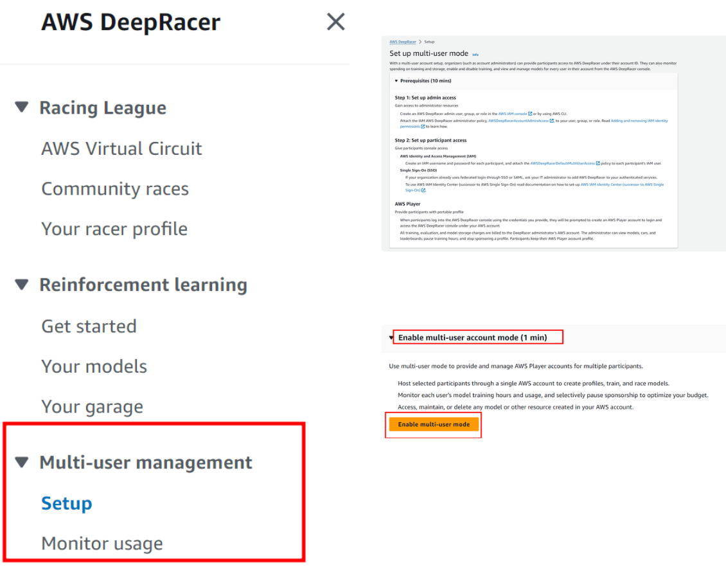Click the AWS Player heading
This screenshot has width=726, height=588.
pos(407,204)
